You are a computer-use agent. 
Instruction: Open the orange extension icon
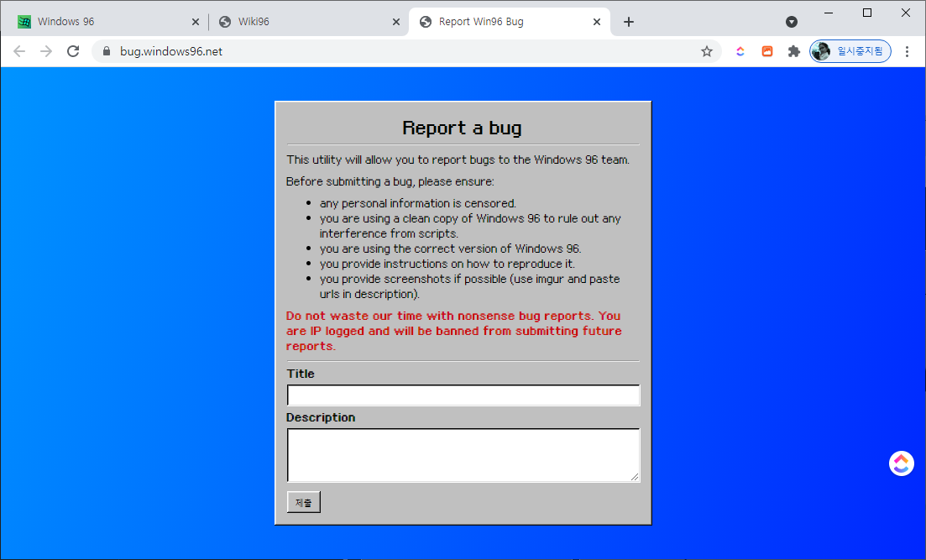point(767,51)
